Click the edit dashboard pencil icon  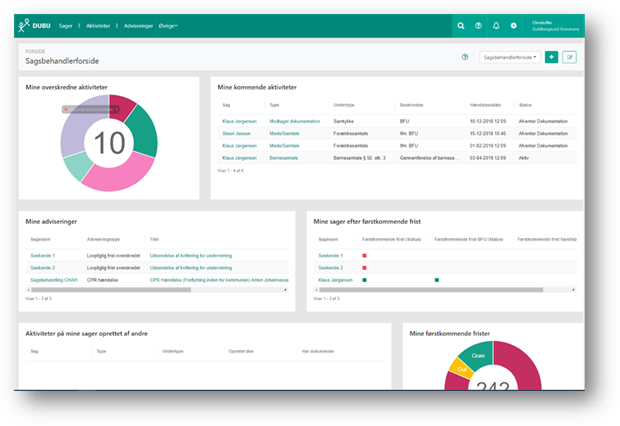[x=570, y=57]
